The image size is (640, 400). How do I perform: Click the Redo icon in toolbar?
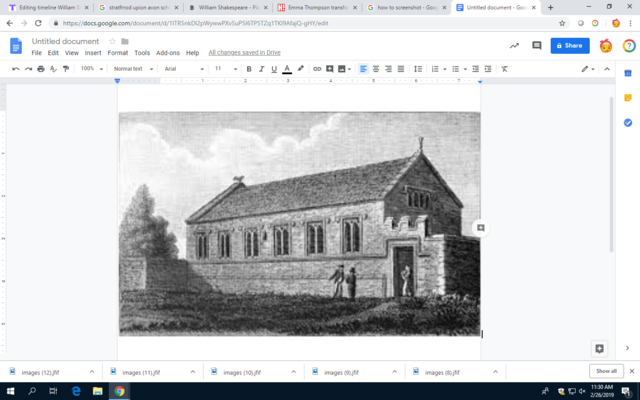[28, 69]
